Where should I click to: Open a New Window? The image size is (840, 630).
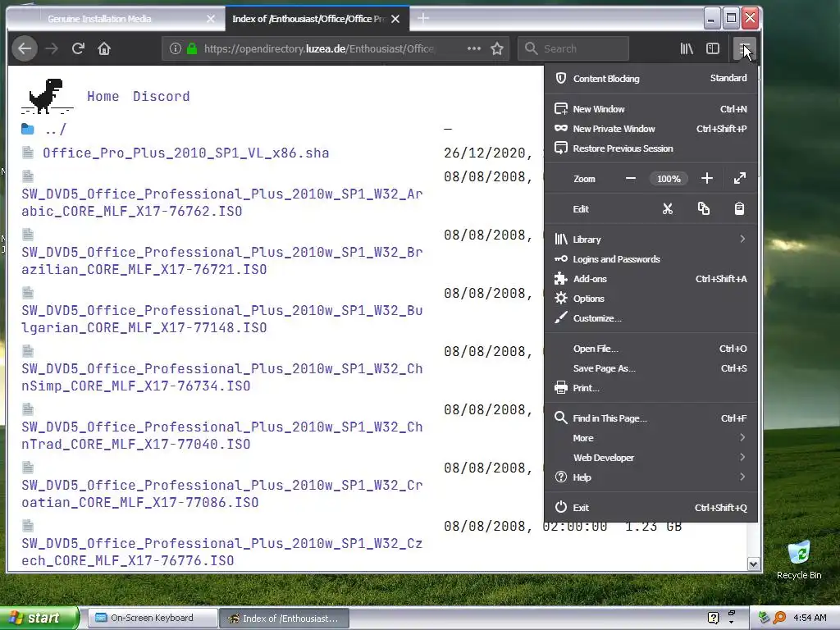pyautogui.click(x=651, y=109)
